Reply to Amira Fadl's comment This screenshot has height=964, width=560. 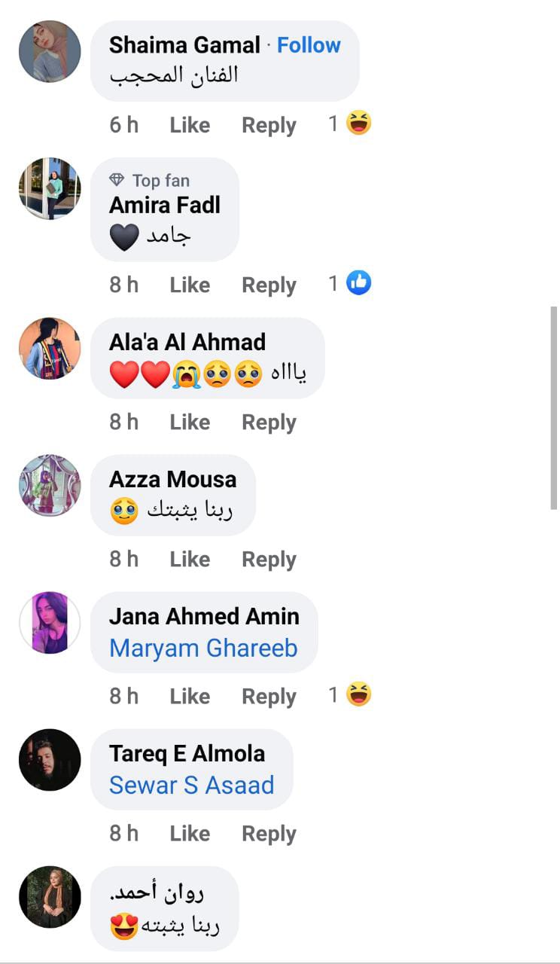(x=269, y=285)
